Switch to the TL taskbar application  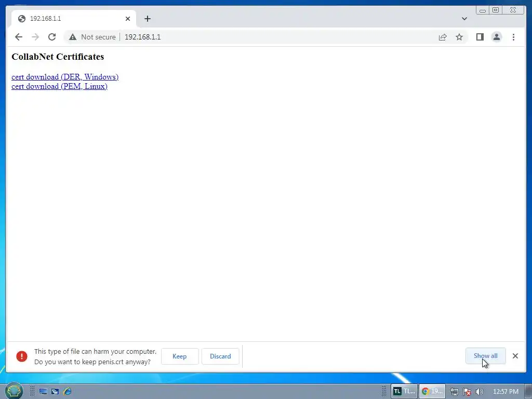click(x=404, y=391)
